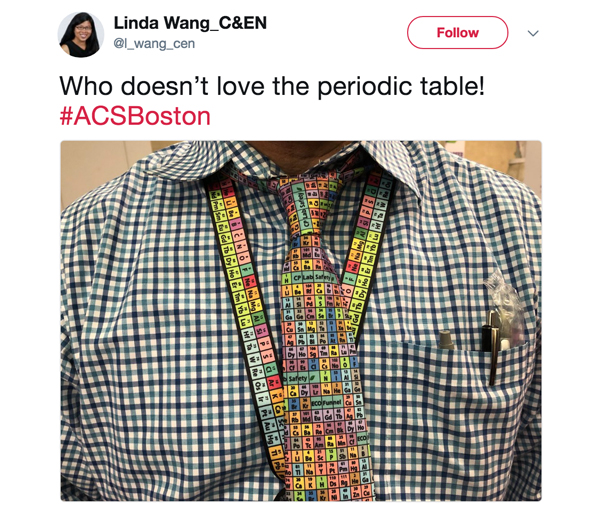The image size is (600, 513).
Task: Click the CP Lab Safety label on tie
Action: click(312, 277)
